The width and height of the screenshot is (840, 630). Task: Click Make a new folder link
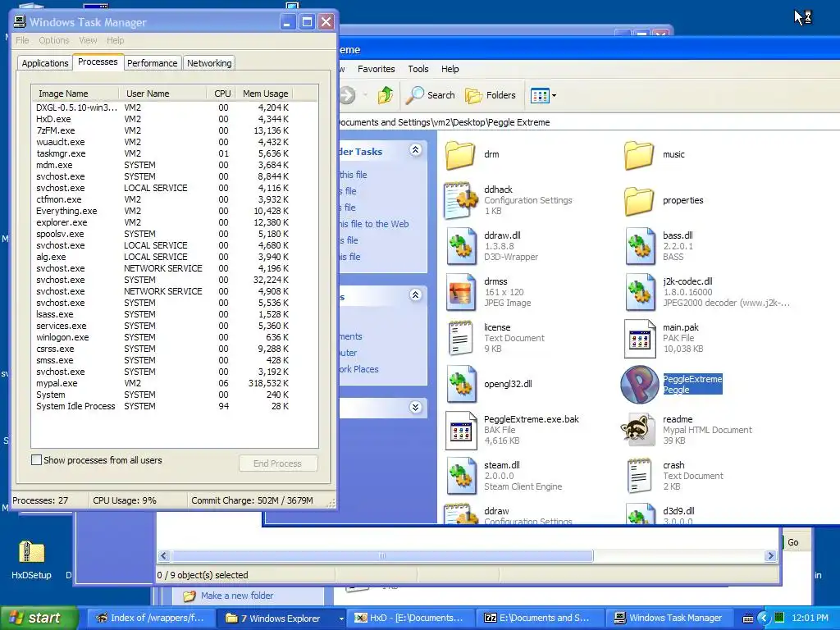[237, 596]
